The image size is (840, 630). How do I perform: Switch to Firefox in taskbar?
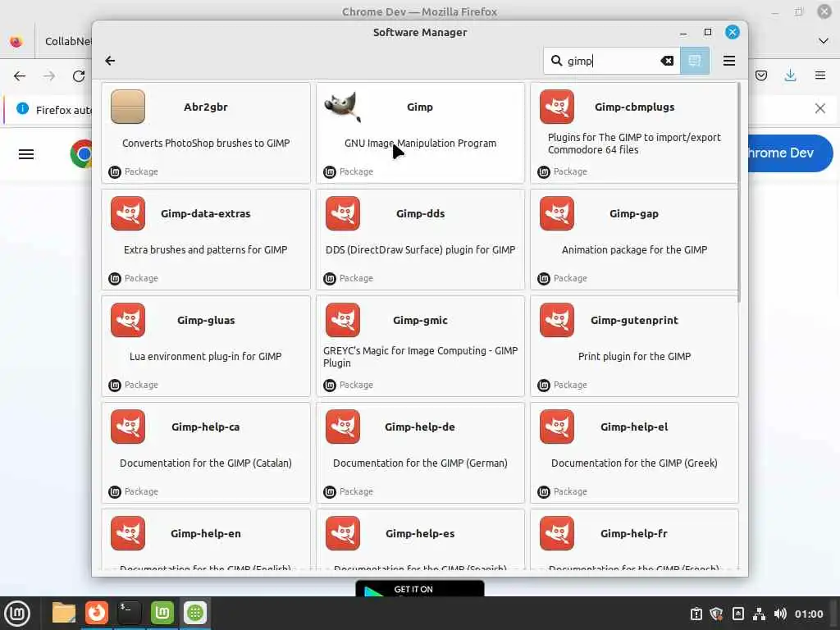97,613
